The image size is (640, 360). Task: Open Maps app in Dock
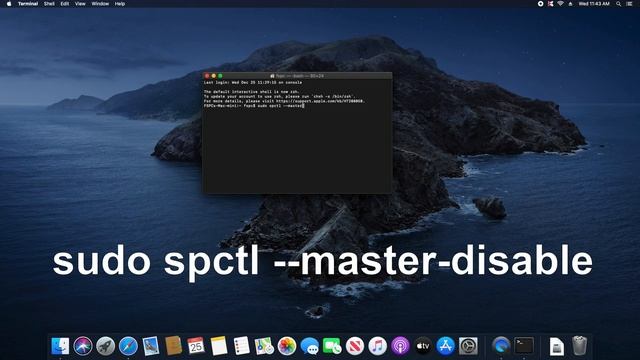(x=264, y=346)
